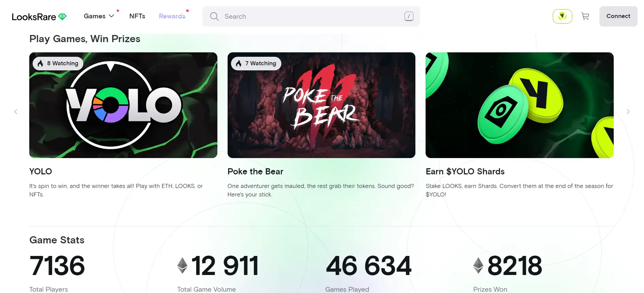Click the YOLO token badge icon
The width and height of the screenshot is (644, 293).
coord(562,16)
